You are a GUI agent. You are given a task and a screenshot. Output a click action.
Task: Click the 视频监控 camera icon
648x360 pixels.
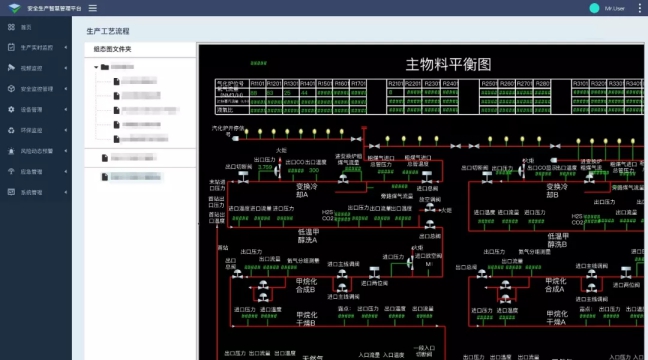point(11,68)
